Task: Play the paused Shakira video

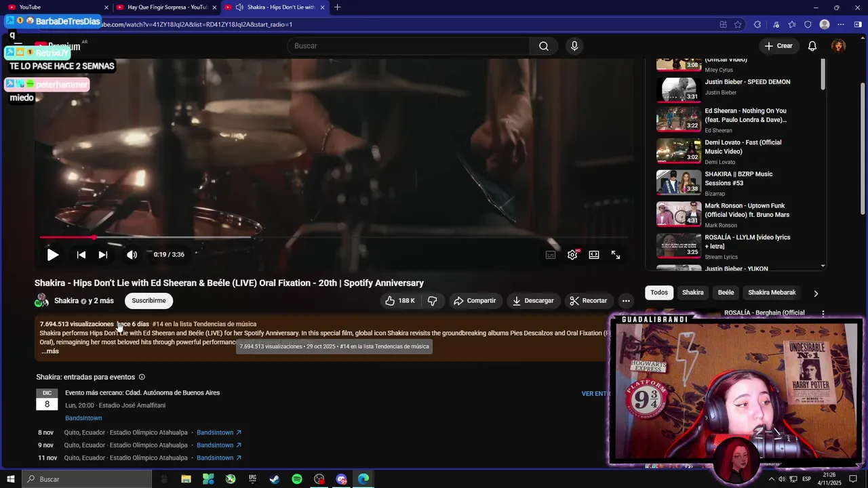Action: [x=52, y=255]
